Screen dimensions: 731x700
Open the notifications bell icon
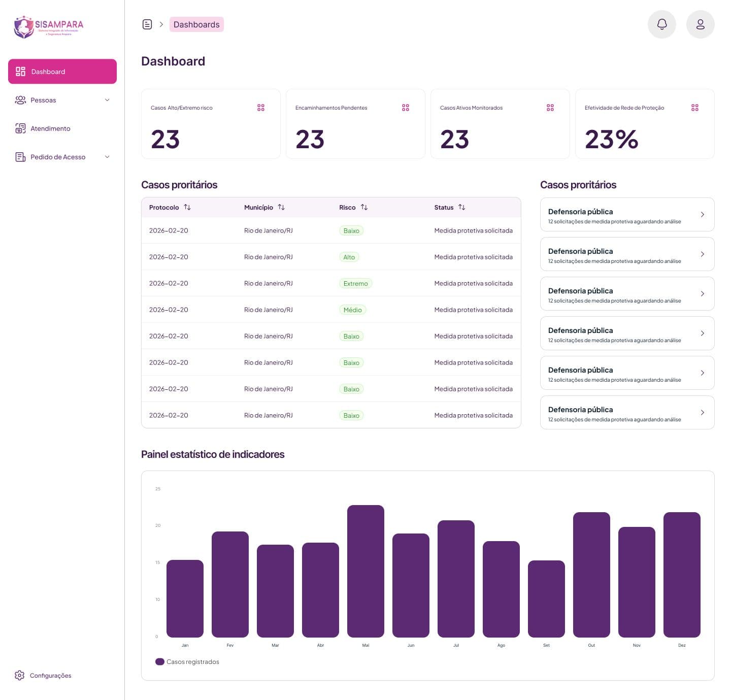(x=661, y=24)
